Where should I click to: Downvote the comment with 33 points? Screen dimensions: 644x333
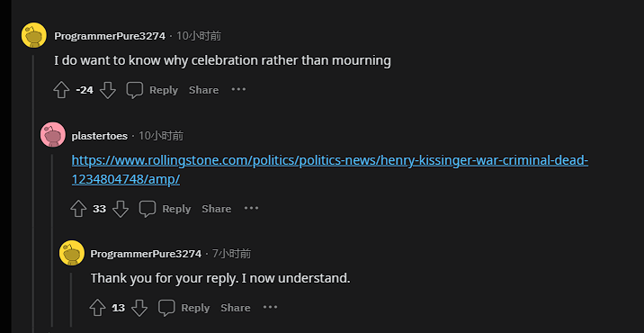click(x=121, y=209)
